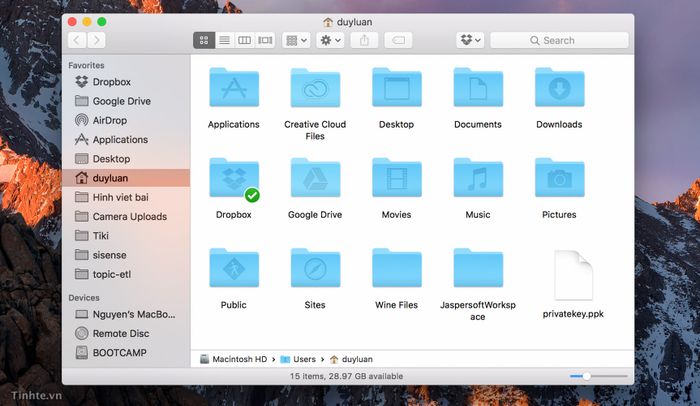Switch to list view
Screen dimensions: 700x406
[224, 40]
